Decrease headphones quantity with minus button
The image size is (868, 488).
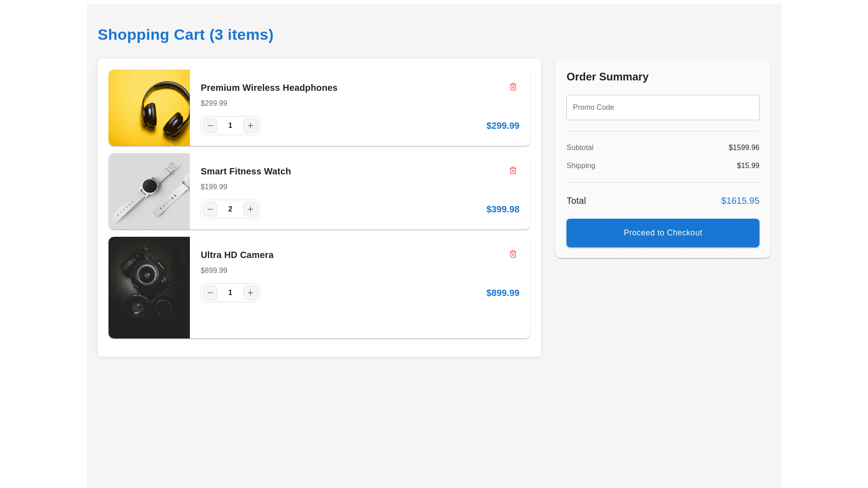click(x=210, y=126)
